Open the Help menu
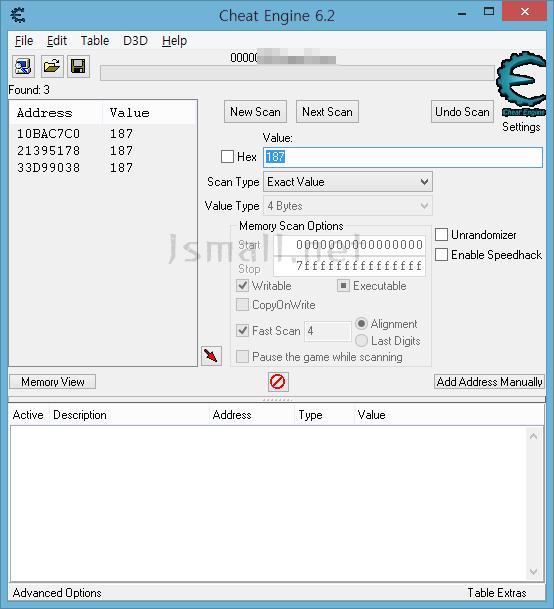Image resolution: width=554 pixels, height=609 pixels. click(174, 41)
